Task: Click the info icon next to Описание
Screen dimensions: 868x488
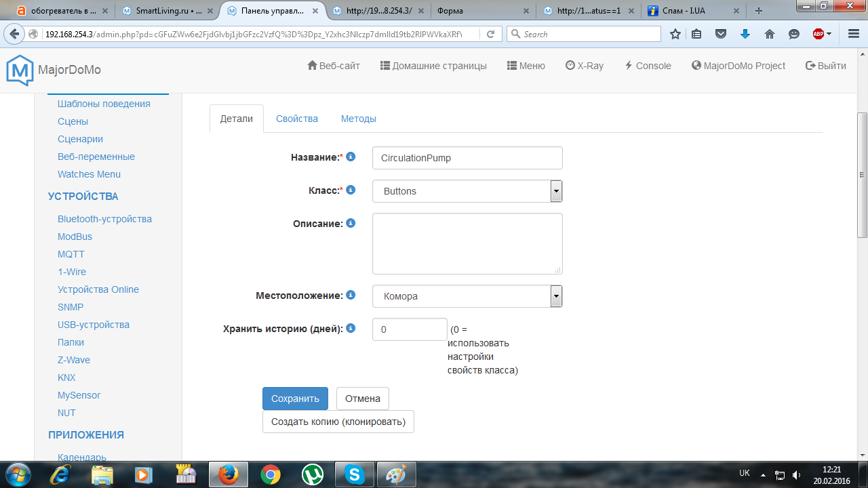Action: coord(351,223)
